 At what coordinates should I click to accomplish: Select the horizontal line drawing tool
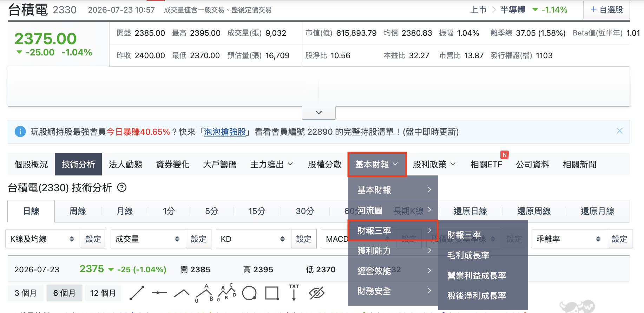tap(159, 293)
